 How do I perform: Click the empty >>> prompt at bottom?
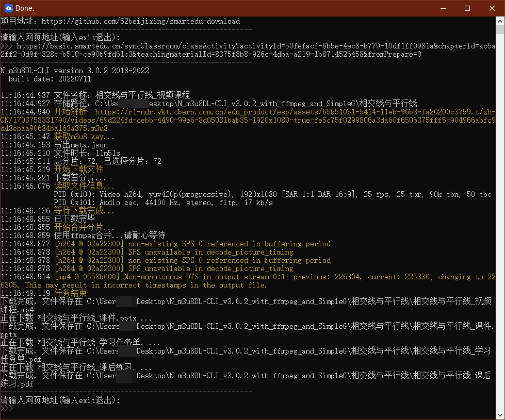click(x=7, y=409)
